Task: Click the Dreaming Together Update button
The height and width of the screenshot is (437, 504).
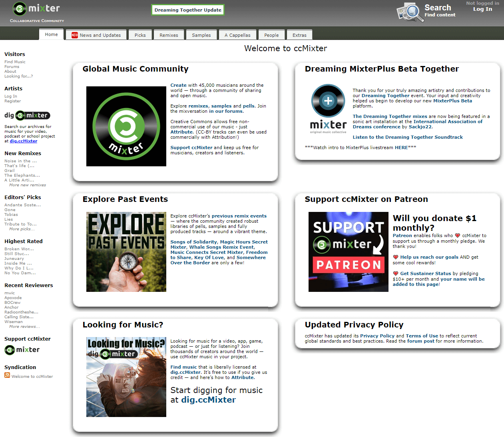Action: 188,10
